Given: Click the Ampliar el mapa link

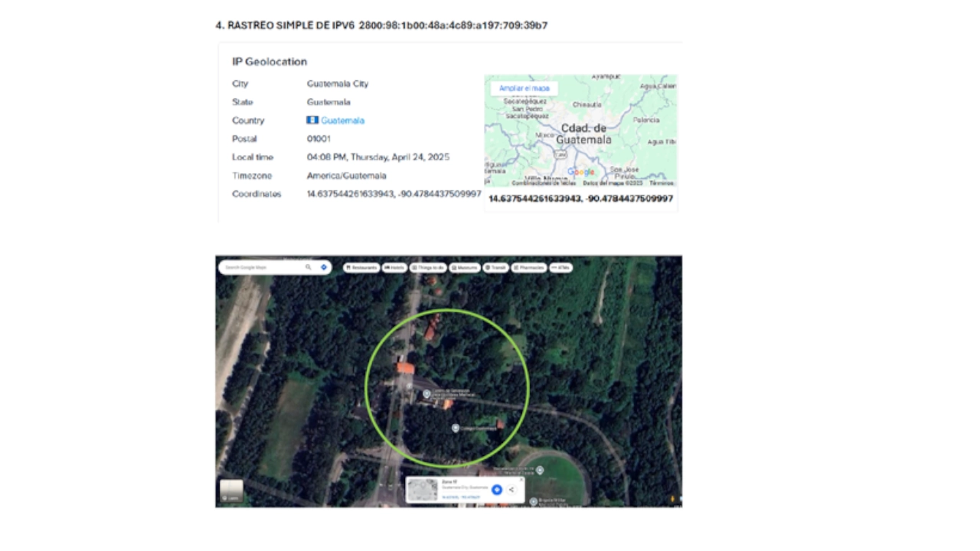Looking at the screenshot, I should [x=524, y=88].
